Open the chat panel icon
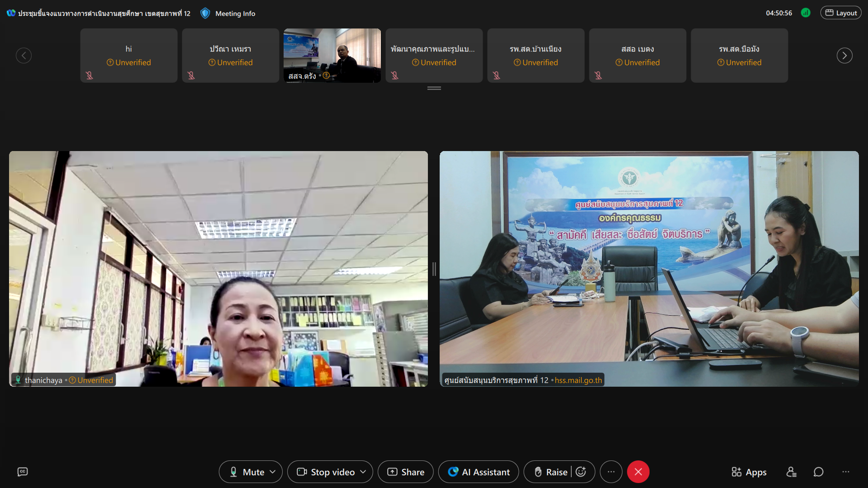This screenshot has width=868, height=488. [818, 472]
